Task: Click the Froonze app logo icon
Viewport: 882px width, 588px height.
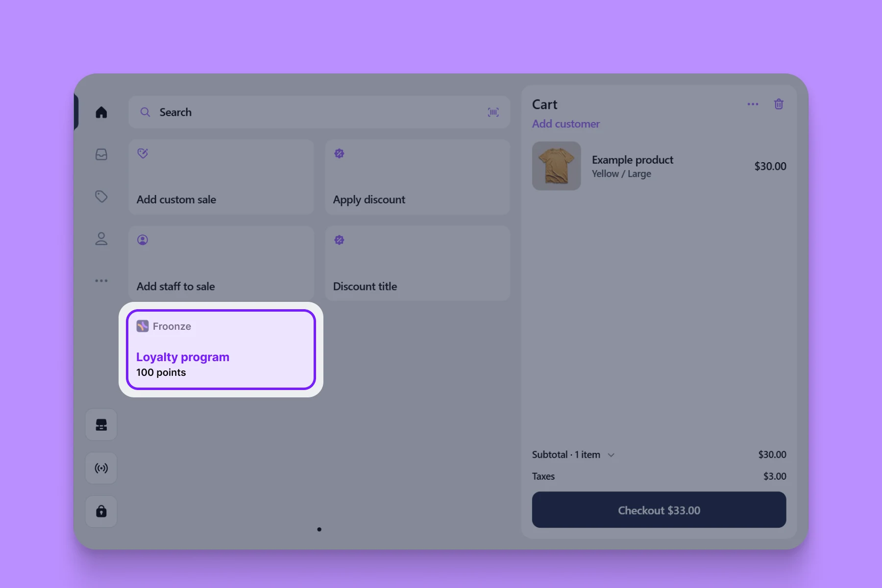Action: click(143, 326)
